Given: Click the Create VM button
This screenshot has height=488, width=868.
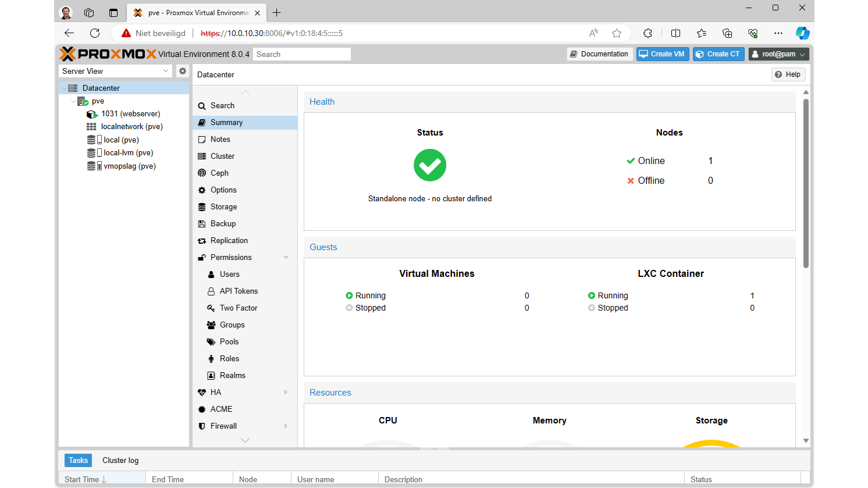Looking at the screenshot, I should [663, 54].
